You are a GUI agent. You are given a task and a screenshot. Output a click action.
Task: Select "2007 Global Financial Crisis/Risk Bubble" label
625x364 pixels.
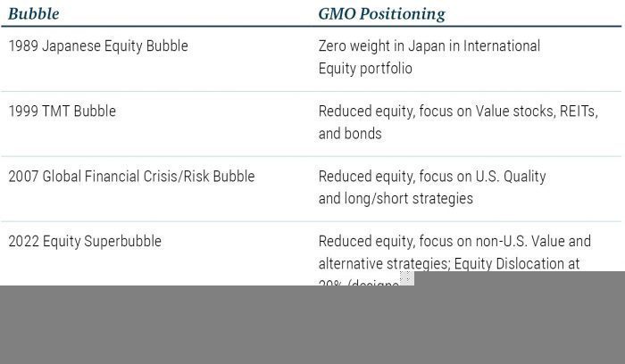tap(131, 177)
